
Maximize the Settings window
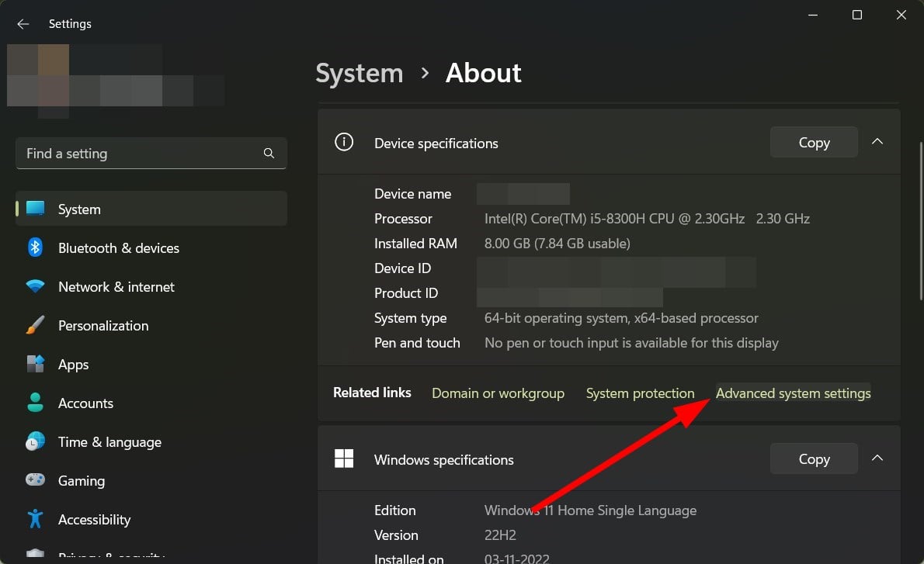[856, 15]
